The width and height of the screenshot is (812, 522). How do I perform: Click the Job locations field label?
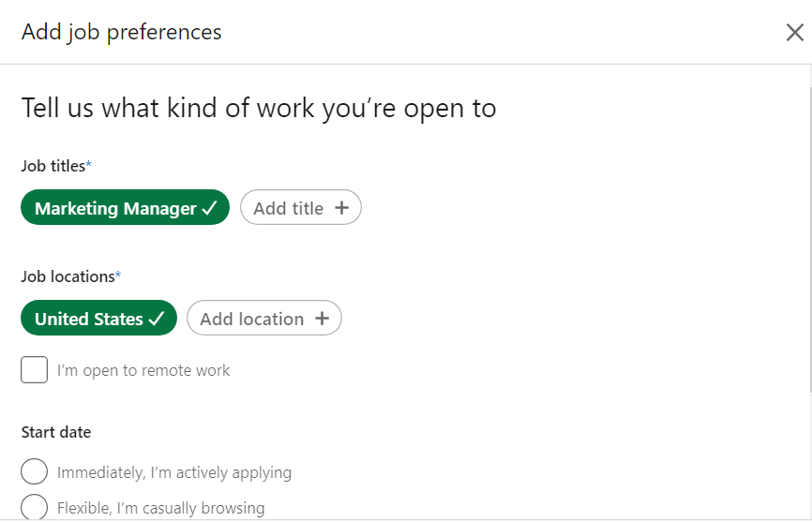(68, 276)
